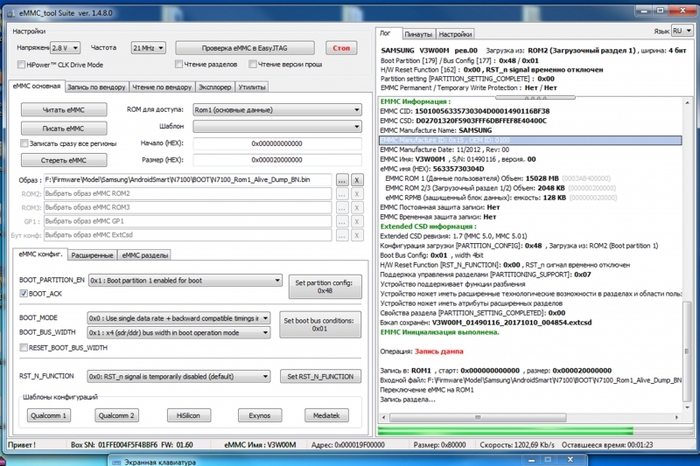Toggle RESET_BOOT_BUS_WIDTH checkbox
This screenshot has width=700, height=466.
pyautogui.click(x=23, y=347)
